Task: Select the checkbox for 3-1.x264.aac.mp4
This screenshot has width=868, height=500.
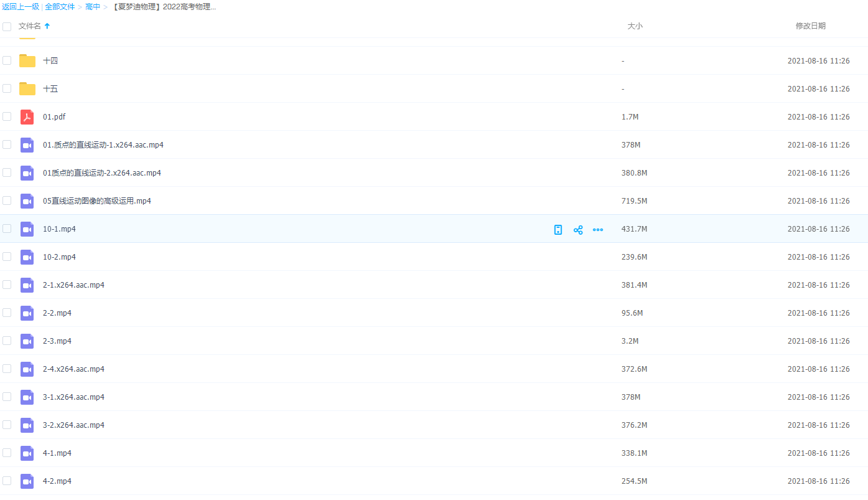Action: (x=7, y=397)
